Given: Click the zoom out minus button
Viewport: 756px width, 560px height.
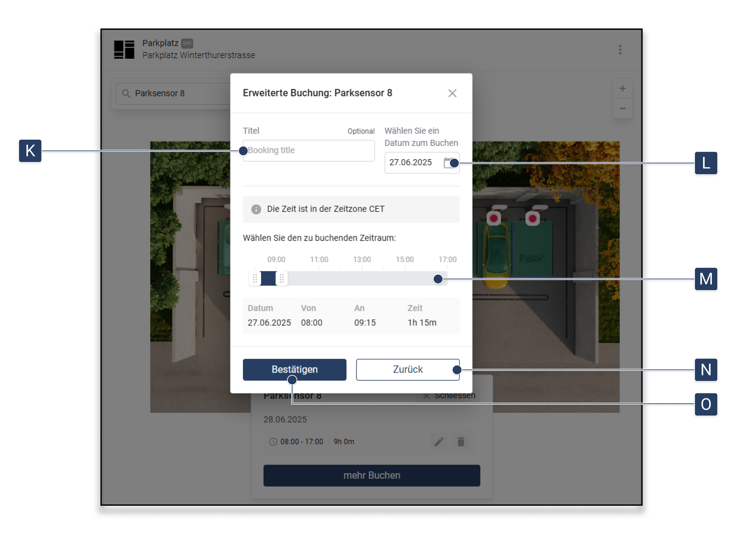Looking at the screenshot, I should 622,109.
